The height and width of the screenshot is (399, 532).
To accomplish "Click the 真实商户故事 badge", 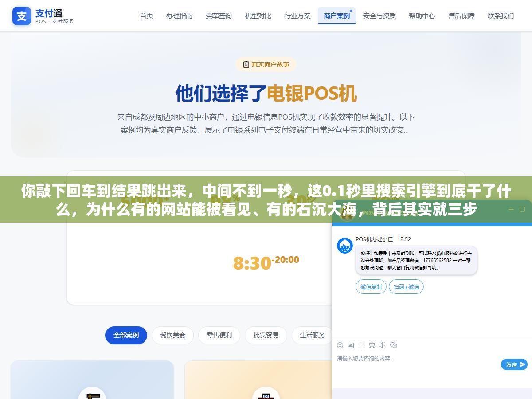I will tap(266, 64).
